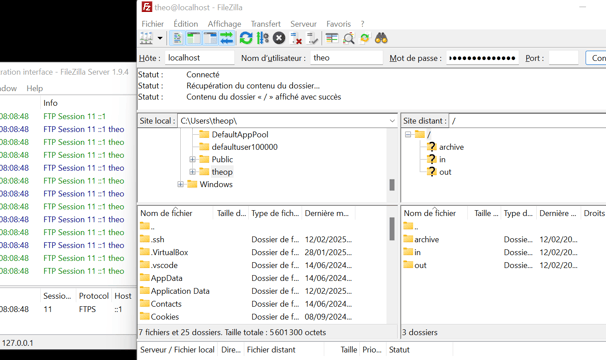Open the Site Manager dropdown arrow
Screen dimensions: 606x360
(x=160, y=38)
